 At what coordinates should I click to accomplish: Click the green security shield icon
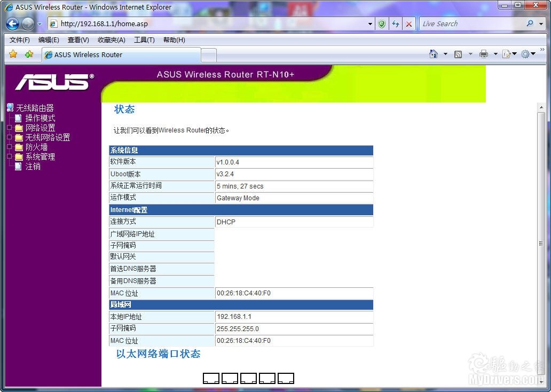pos(382,24)
